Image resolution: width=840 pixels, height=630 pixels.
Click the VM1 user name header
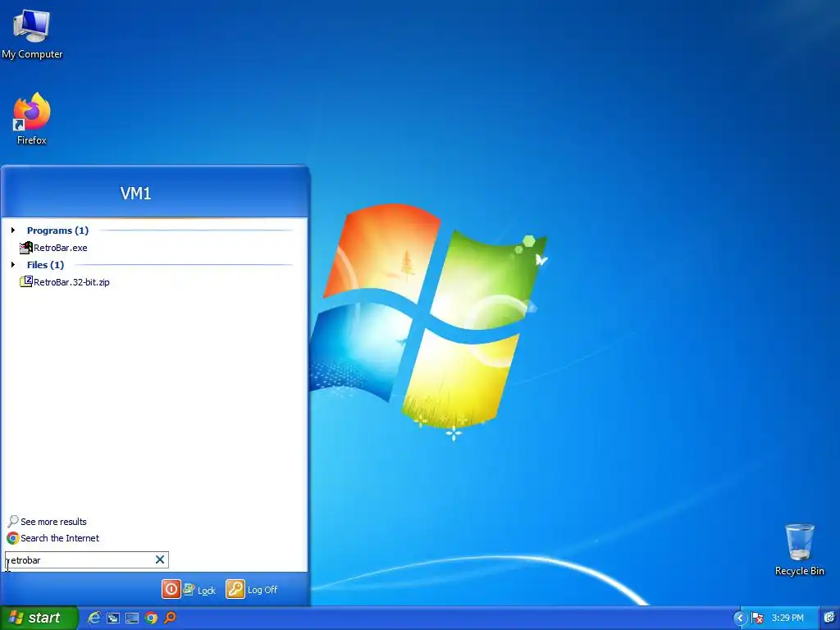click(x=135, y=193)
